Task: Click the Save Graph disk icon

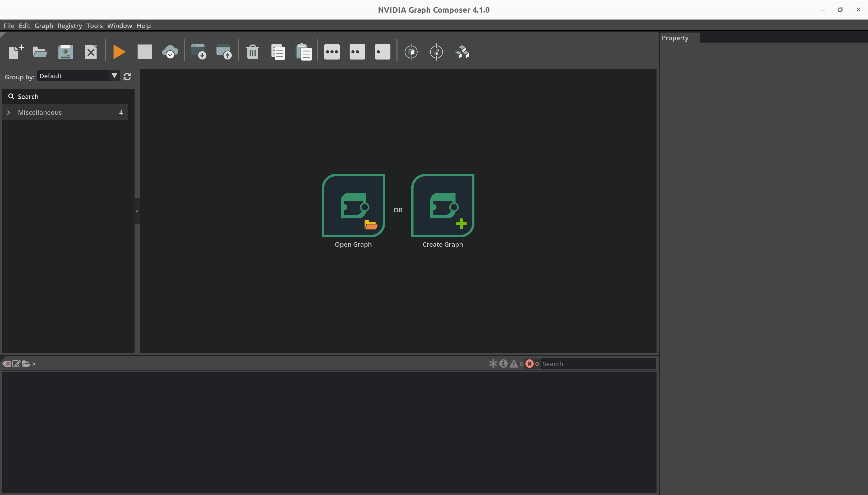Action: click(65, 52)
